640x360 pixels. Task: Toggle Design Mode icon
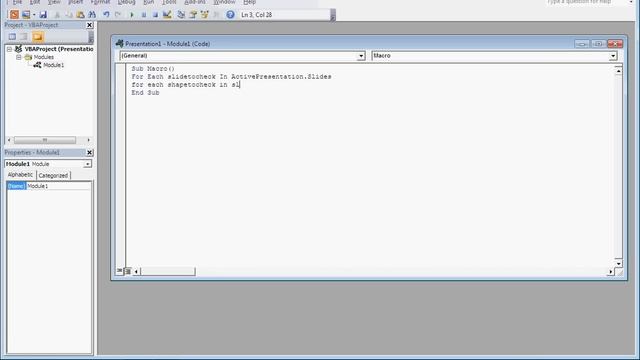[167, 15]
